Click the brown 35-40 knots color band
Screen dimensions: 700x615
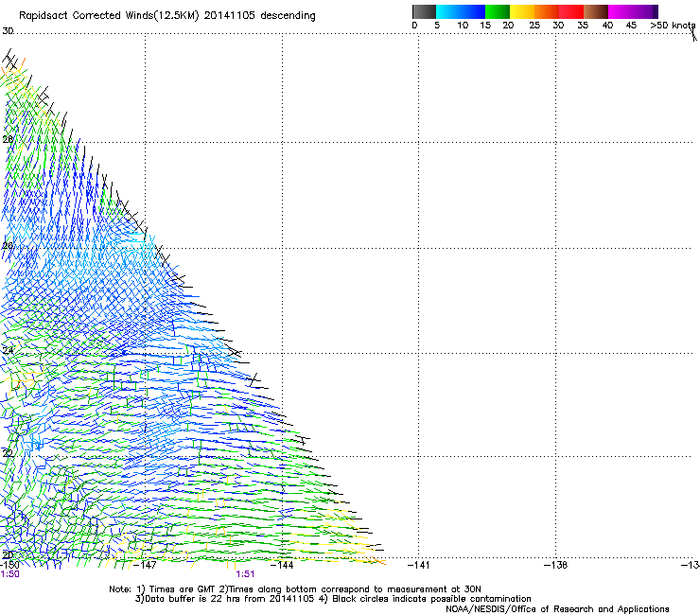click(596, 11)
